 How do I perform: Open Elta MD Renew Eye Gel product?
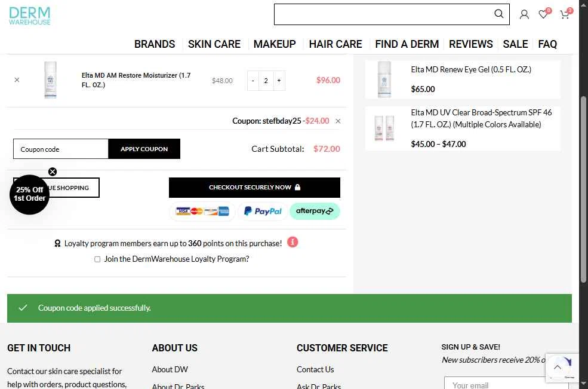pos(471,69)
